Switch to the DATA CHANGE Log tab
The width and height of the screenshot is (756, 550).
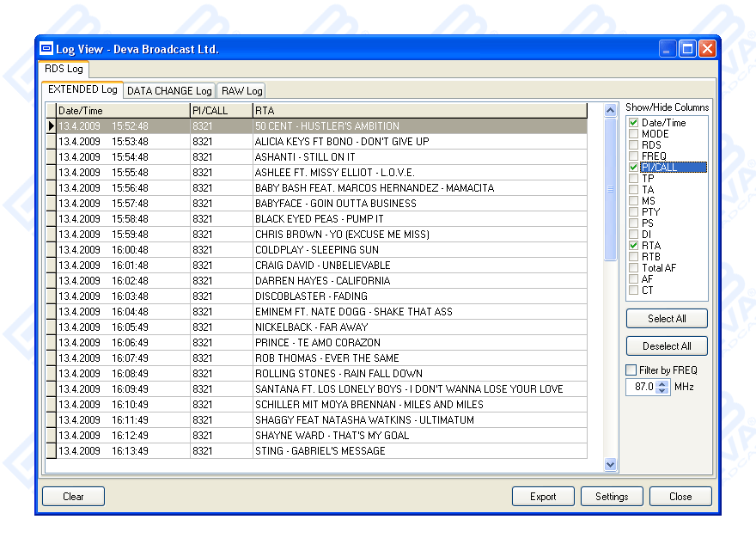click(x=169, y=91)
